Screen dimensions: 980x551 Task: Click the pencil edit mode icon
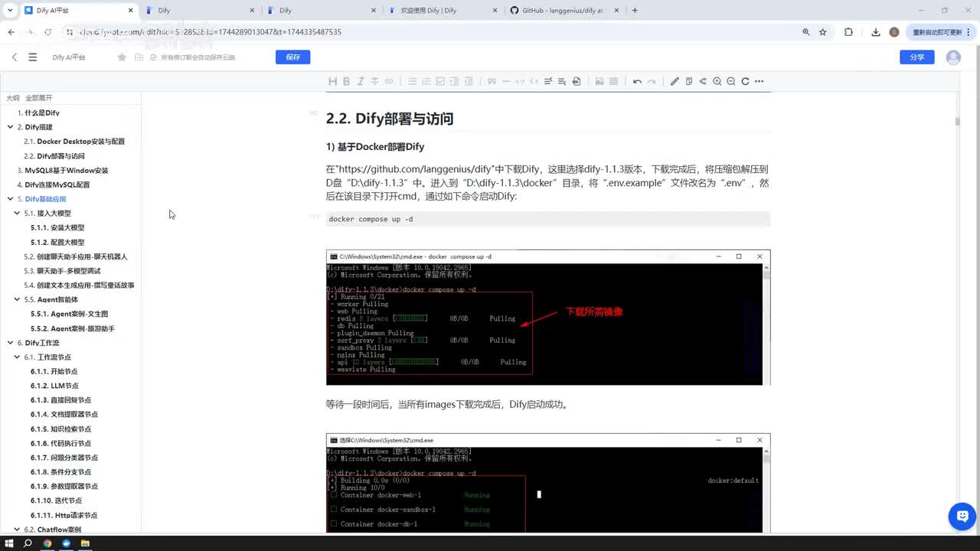(675, 81)
